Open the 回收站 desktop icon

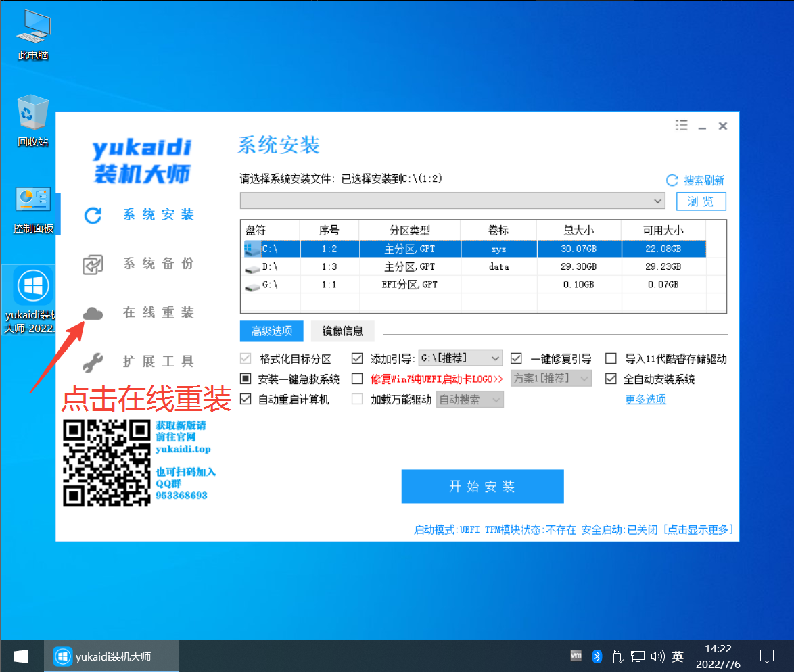pyautogui.click(x=33, y=113)
